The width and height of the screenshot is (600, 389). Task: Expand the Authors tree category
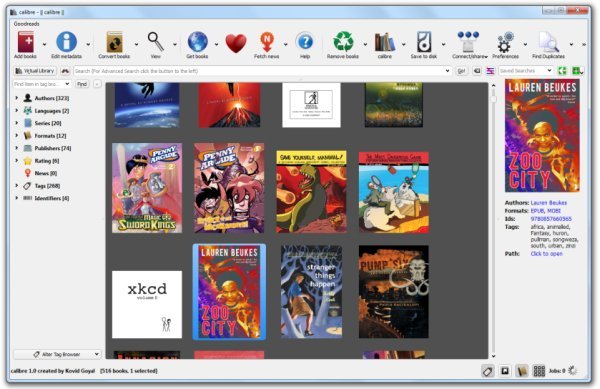pyautogui.click(x=16, y=98)
